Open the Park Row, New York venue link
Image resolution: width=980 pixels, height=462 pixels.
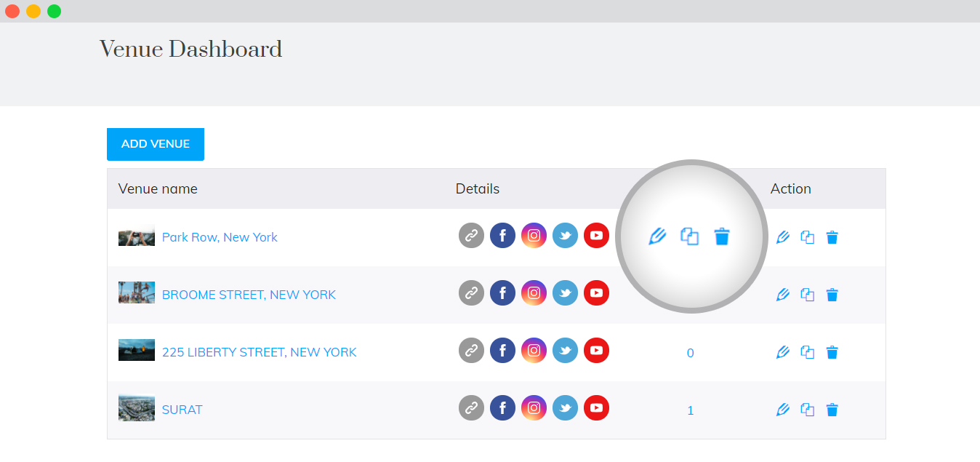[220, 237]
